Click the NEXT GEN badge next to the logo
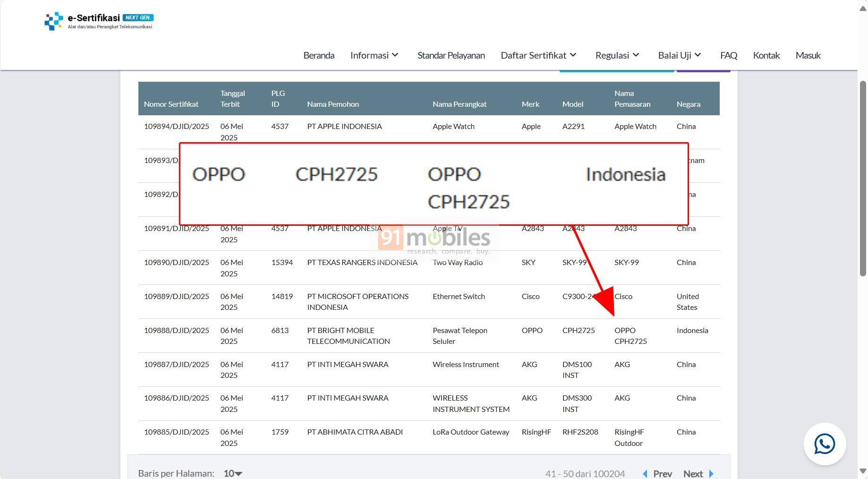 click(138, 17)
